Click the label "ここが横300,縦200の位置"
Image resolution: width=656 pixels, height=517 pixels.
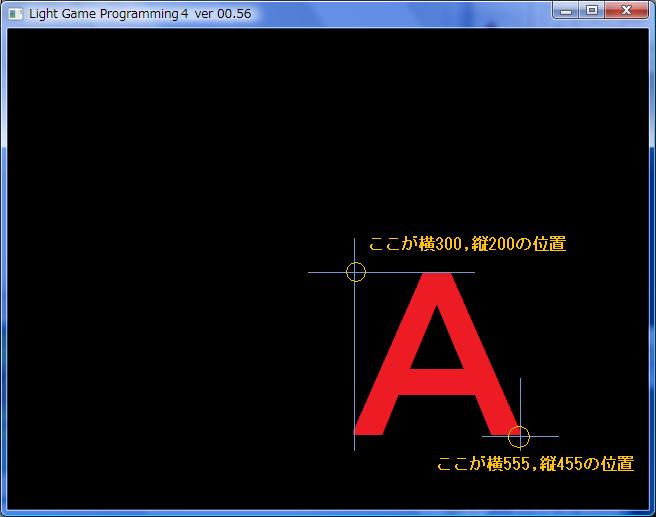(467, 244)
